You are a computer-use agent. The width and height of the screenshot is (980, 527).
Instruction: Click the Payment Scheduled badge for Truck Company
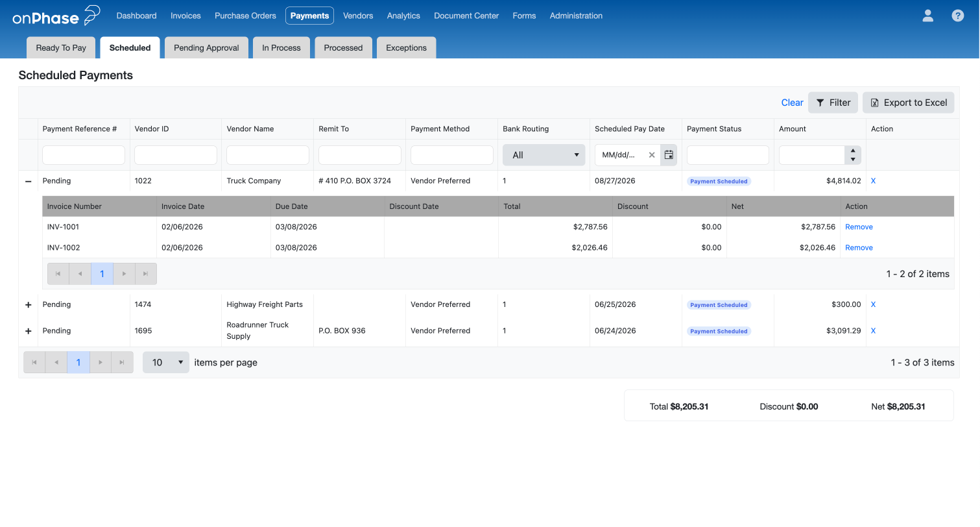click(719, 181)
